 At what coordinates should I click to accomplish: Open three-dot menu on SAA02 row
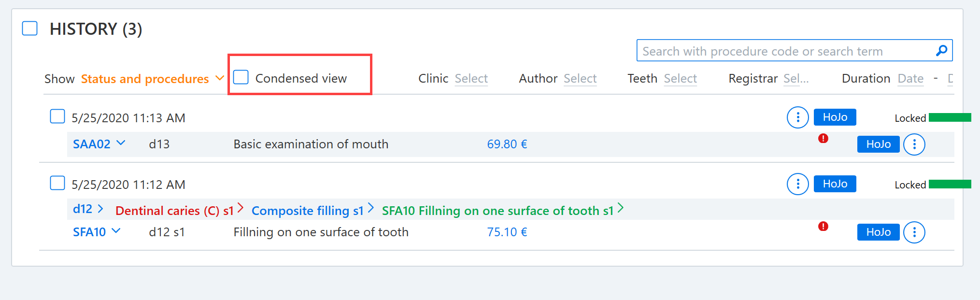(914, 144)
